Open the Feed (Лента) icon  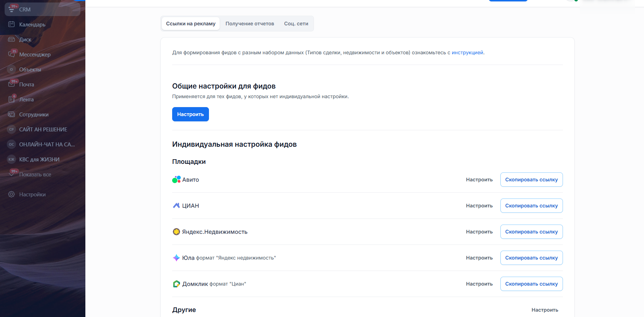click(11, 99)
